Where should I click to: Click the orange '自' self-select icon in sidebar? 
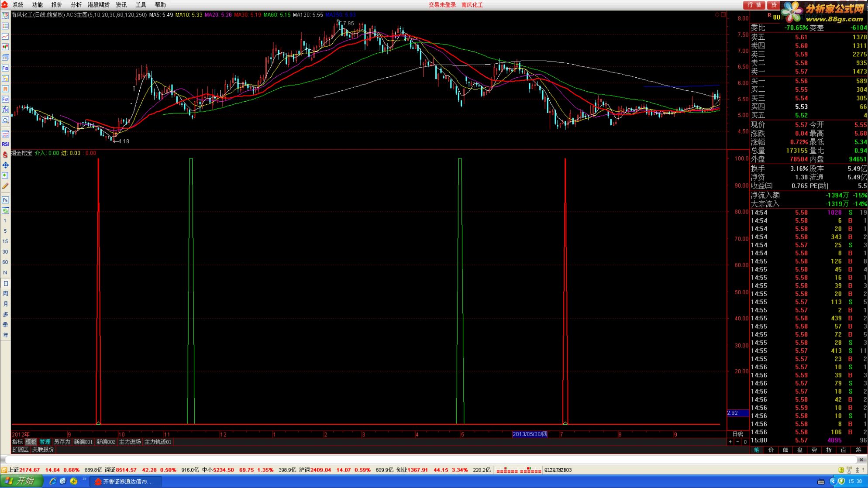tap(5, 89)
